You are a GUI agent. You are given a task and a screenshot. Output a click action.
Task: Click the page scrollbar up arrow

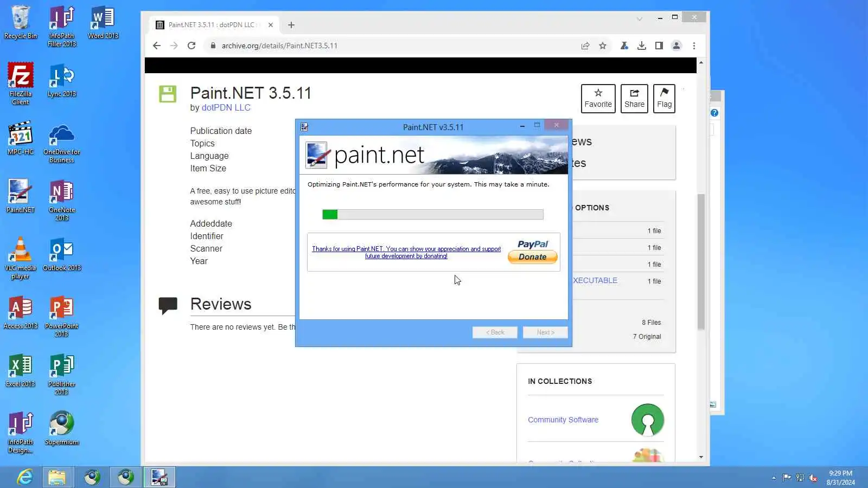[x=701, y=62]
